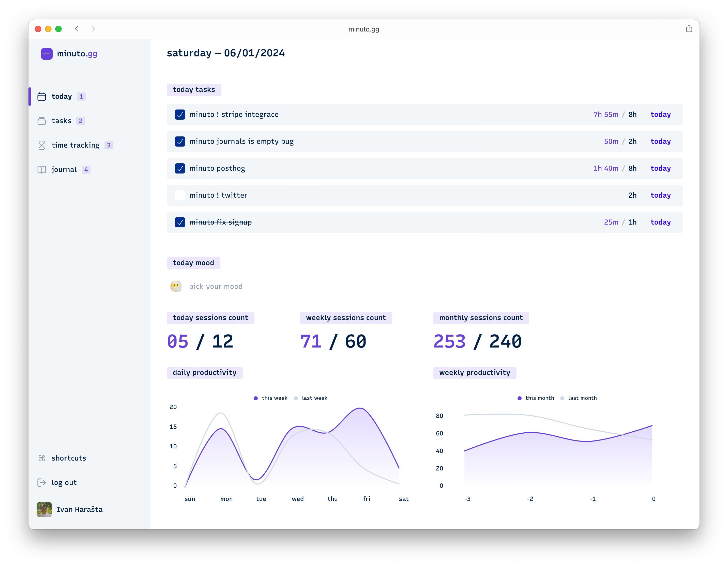This screenshot has width=728, height=567.
Task: Click the tasks inbox icon in sidebar
Action: [x=42, y=121]
